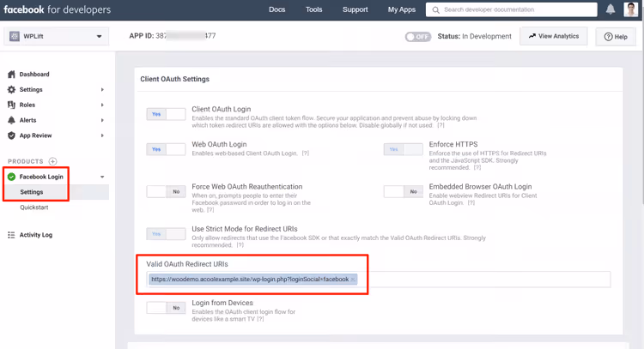This screenshot has height=349, width=644.
Task: Toggle the Web OAuth Login switch
Action: pos(166,149)
